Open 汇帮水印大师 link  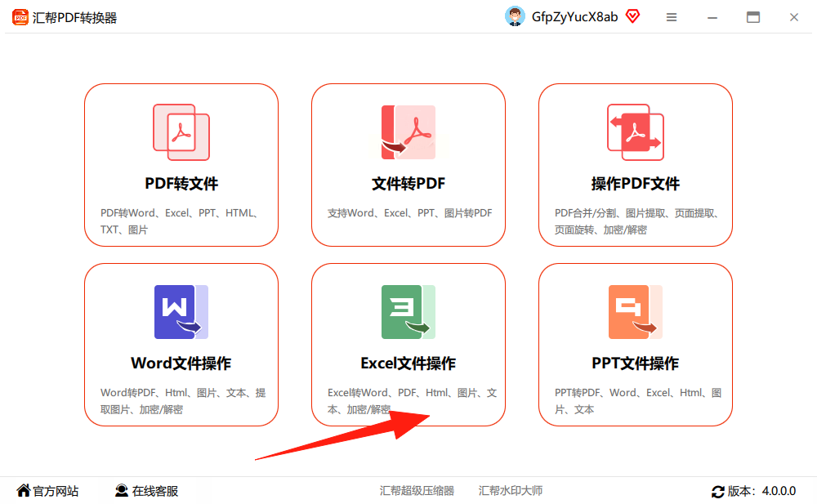tap(511, 490)
